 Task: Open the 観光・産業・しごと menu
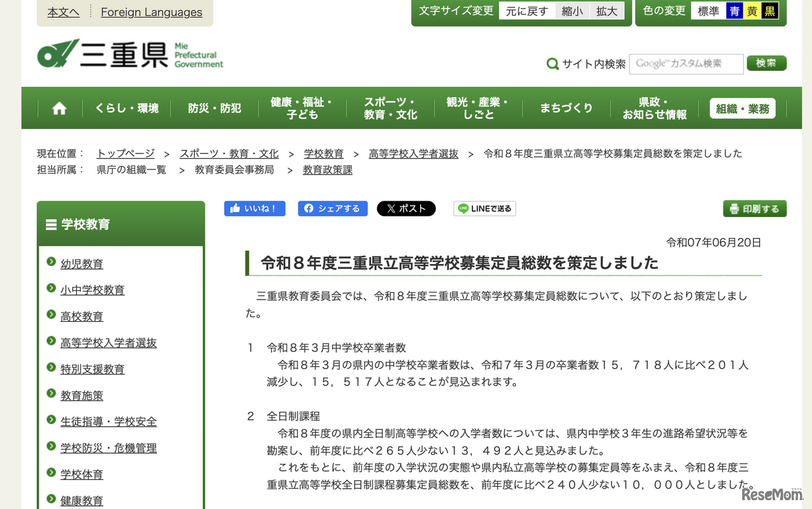(478, 109)
